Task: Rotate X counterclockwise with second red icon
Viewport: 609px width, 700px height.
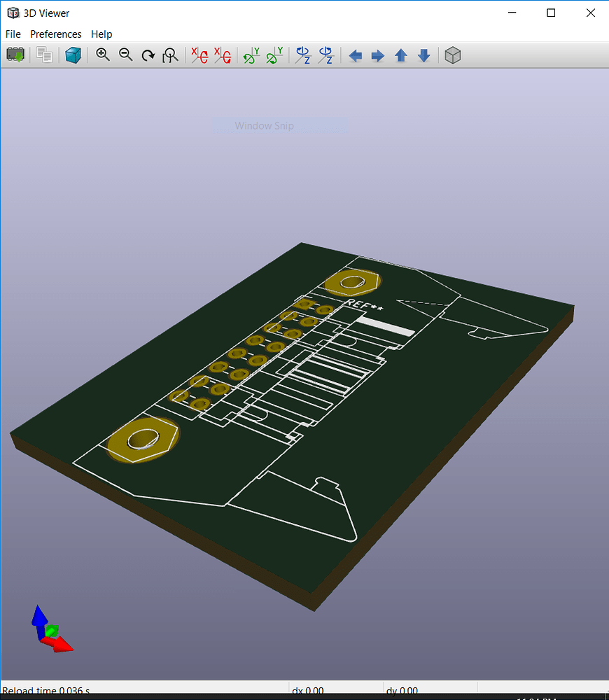Action: [222, 55]
